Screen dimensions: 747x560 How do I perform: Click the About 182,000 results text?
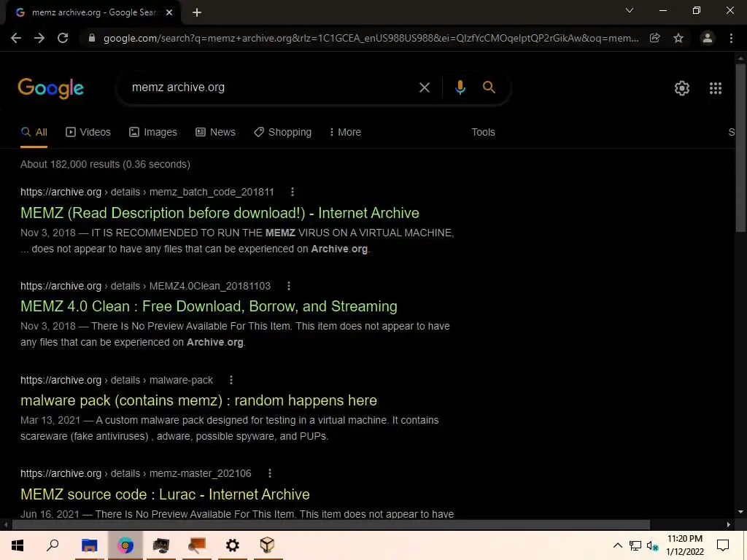105,164
